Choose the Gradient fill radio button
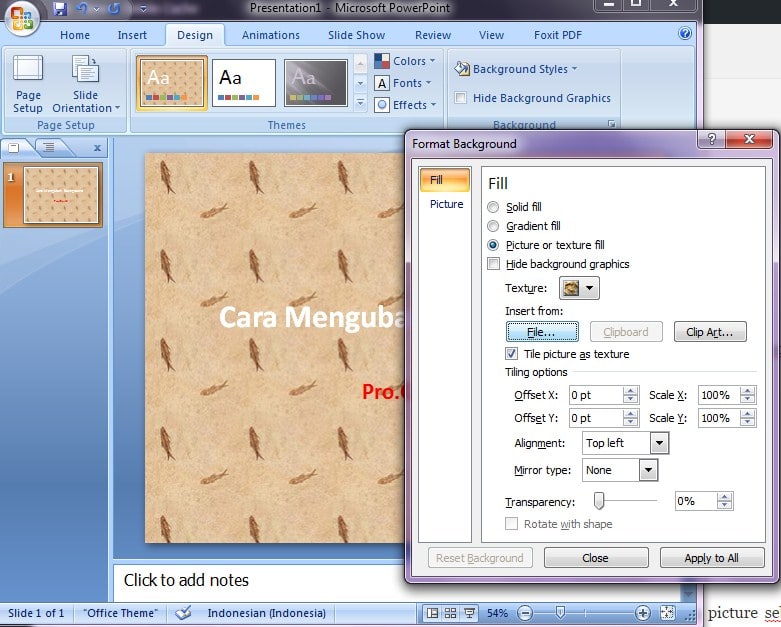 (x=492, y=226)
